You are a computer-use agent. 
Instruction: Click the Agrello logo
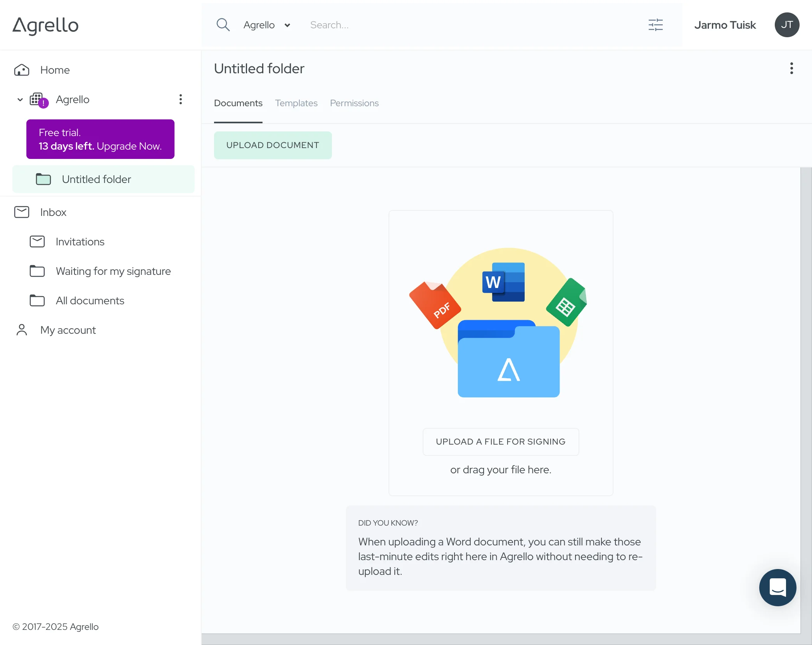(45, 26)
